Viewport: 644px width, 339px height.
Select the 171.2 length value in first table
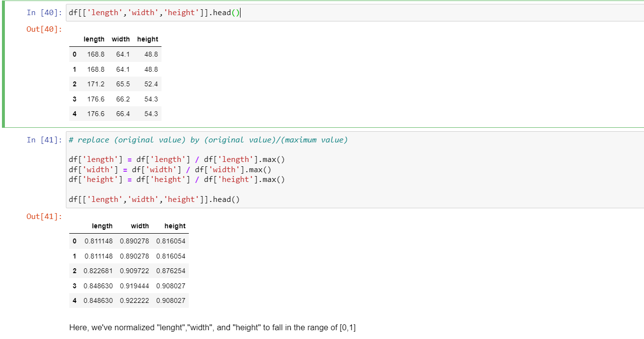[96, 84]
